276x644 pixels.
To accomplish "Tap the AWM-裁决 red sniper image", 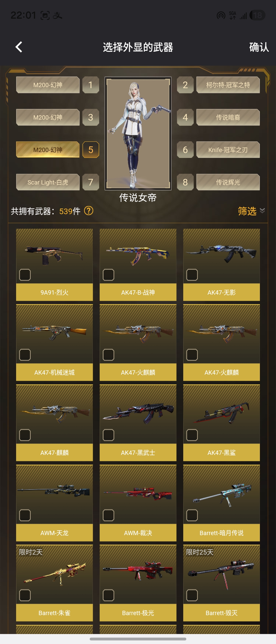I will click(x=138, y=493).
